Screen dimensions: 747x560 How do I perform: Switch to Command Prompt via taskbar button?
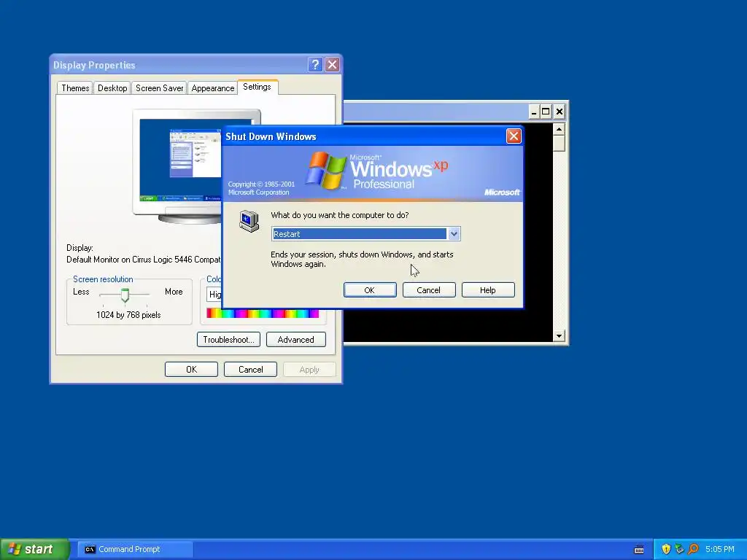135,549
